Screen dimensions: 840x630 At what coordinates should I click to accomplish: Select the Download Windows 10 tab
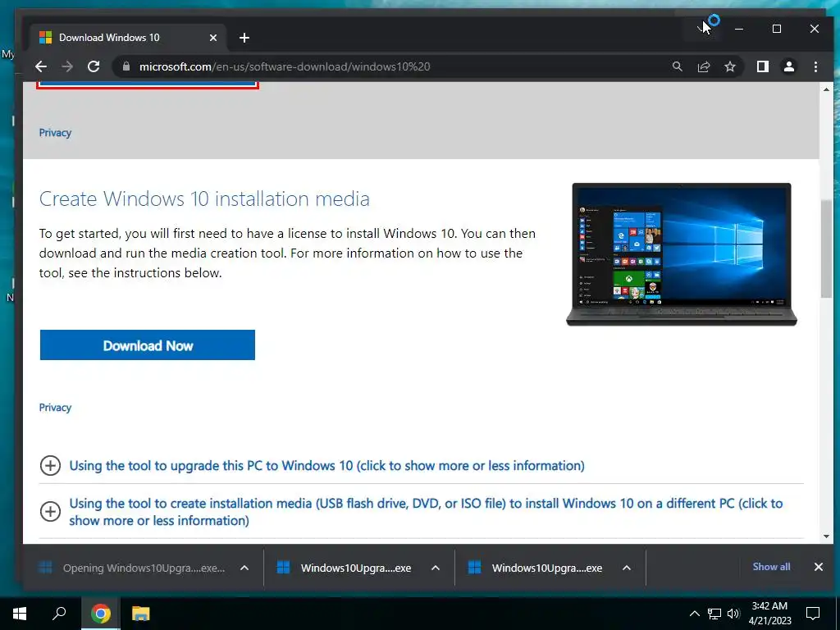pyautogui.click(x=129, y=38)
